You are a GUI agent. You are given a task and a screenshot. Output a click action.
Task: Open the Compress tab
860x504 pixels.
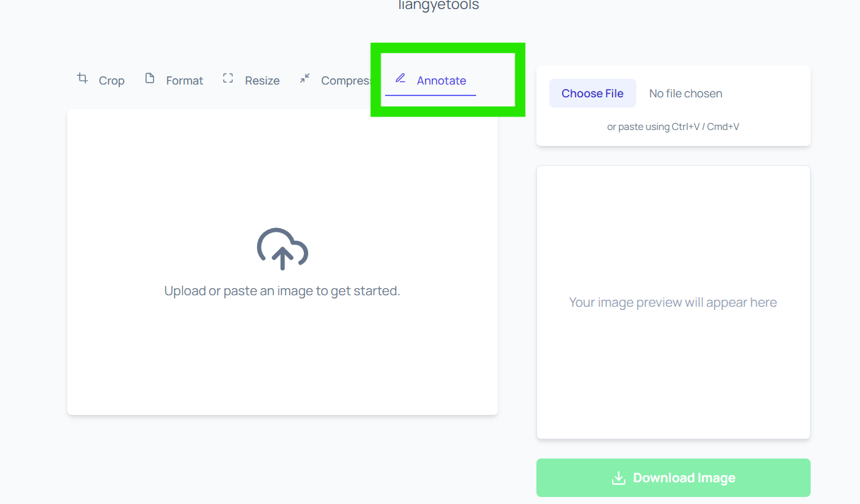346,80
